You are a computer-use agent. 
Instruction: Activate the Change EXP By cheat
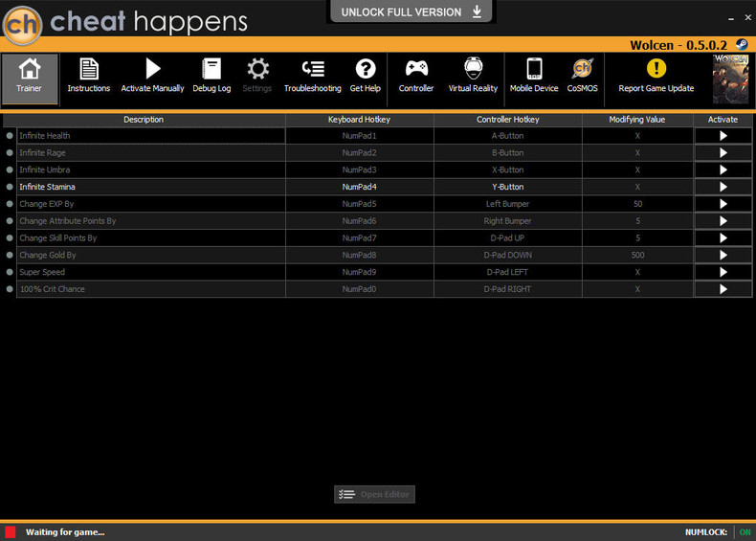pos(723,204)
